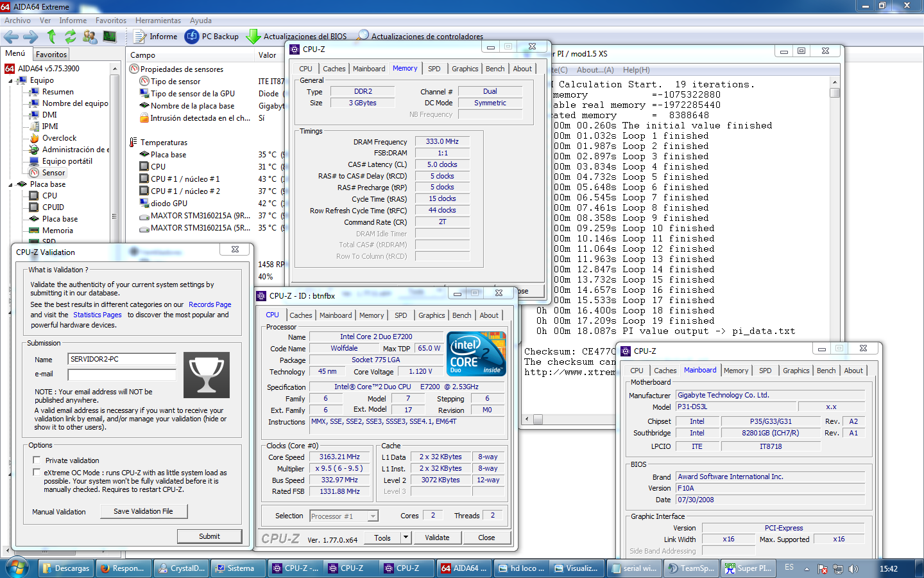Go forward with the AIDA64 forward arrow
The width and height of the screenshot is (924, 578).
click(30, 37)
